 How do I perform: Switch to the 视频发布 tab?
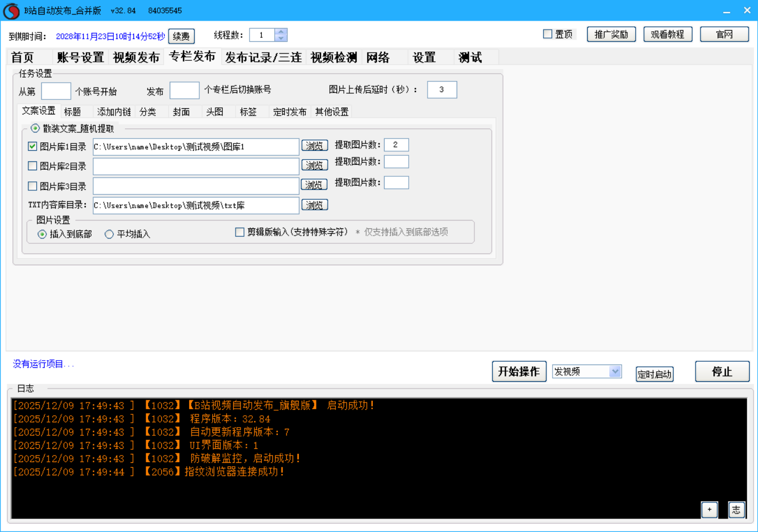click(136, 57)
